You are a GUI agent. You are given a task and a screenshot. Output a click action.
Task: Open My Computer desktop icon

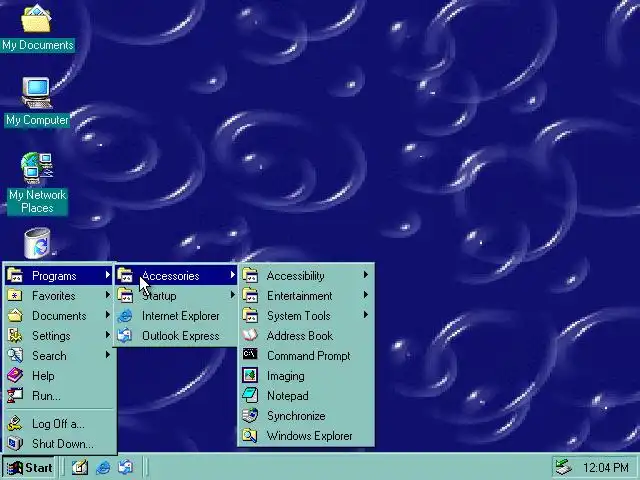[37, 102]
